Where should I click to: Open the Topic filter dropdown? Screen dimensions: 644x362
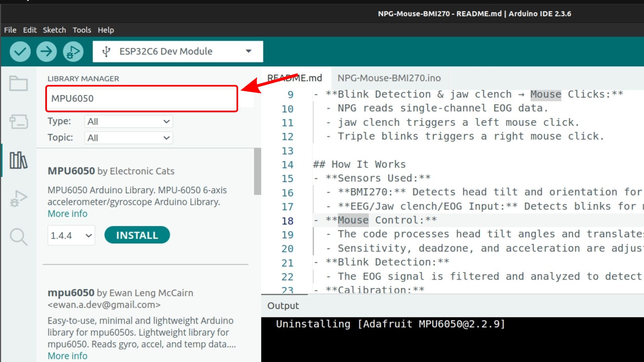tap(128, 138)
